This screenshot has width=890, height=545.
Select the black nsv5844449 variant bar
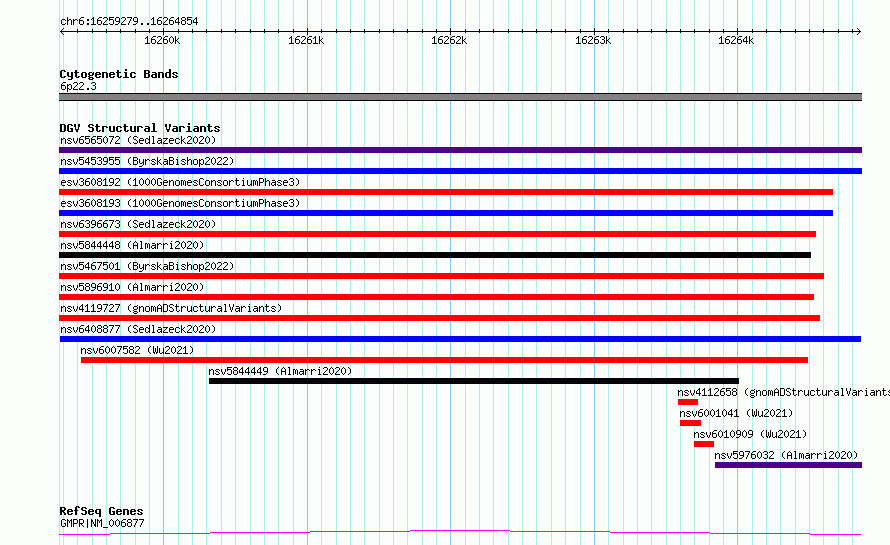tap(474, 381)
